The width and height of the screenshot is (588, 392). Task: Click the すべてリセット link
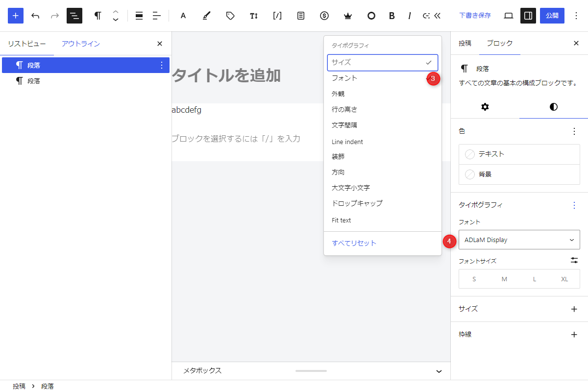point(354,243)
